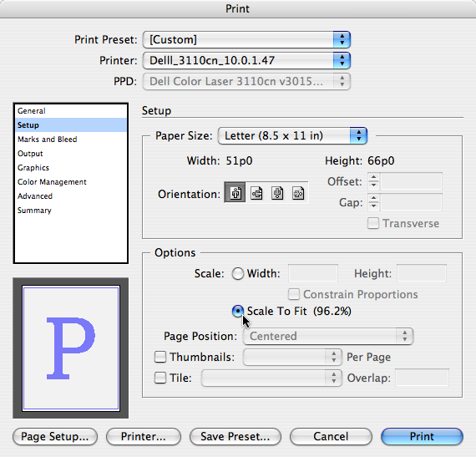Open Color Management panel
This screenshot has height=457, width=476.
coord(71,182)
